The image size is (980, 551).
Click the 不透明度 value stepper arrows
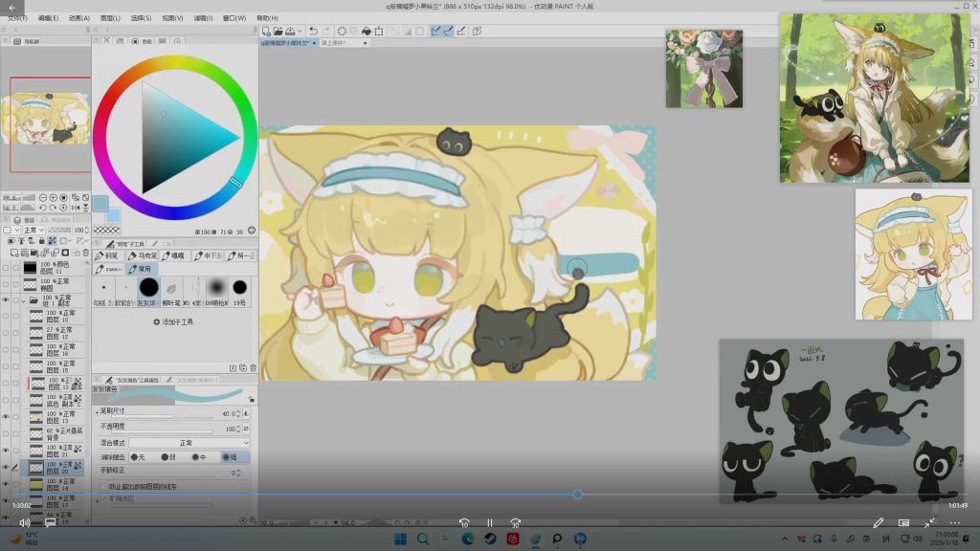pos(238,429)
